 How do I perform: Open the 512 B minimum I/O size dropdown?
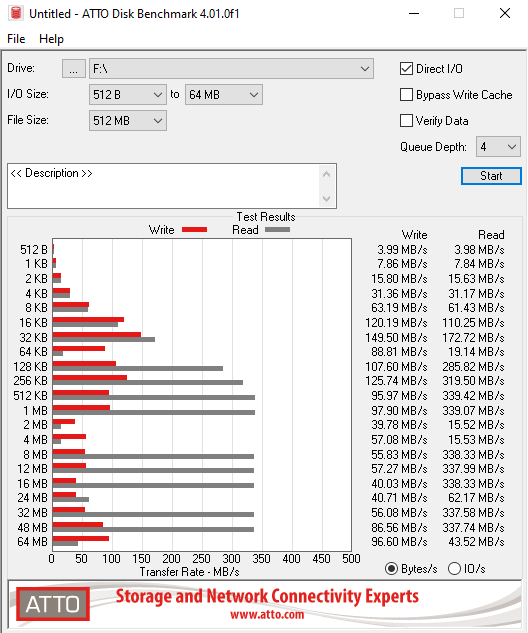pyautogui.click(x=128, y=94)
